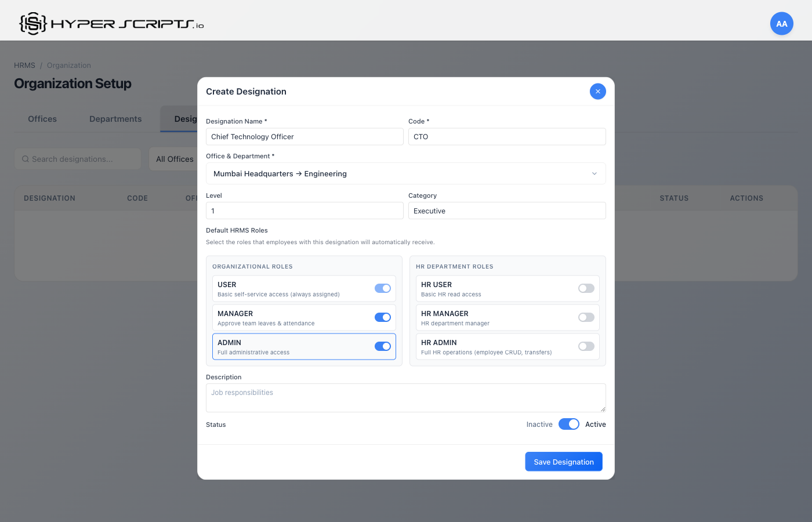Click the Save Designation button

[x=563, y=461]
